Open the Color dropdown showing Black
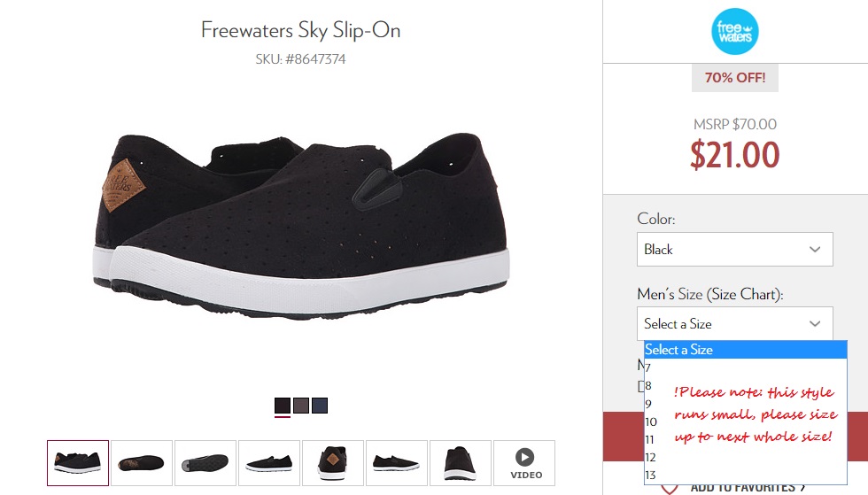This screenshot has width=868, height=495. point(734,250)
